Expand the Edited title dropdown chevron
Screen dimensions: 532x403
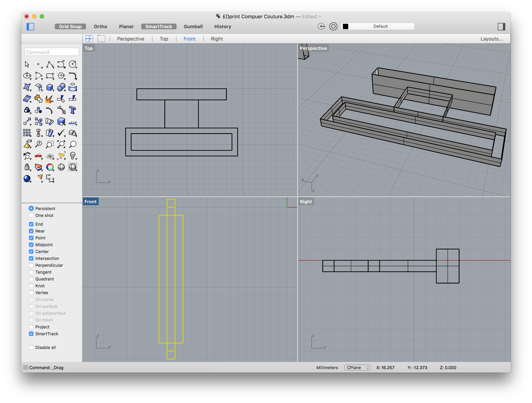320,16
